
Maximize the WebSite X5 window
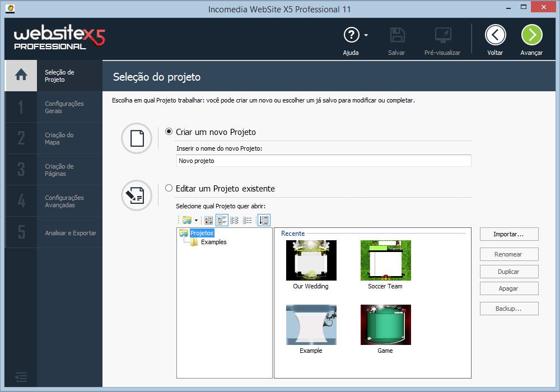[x=523, y=7]
